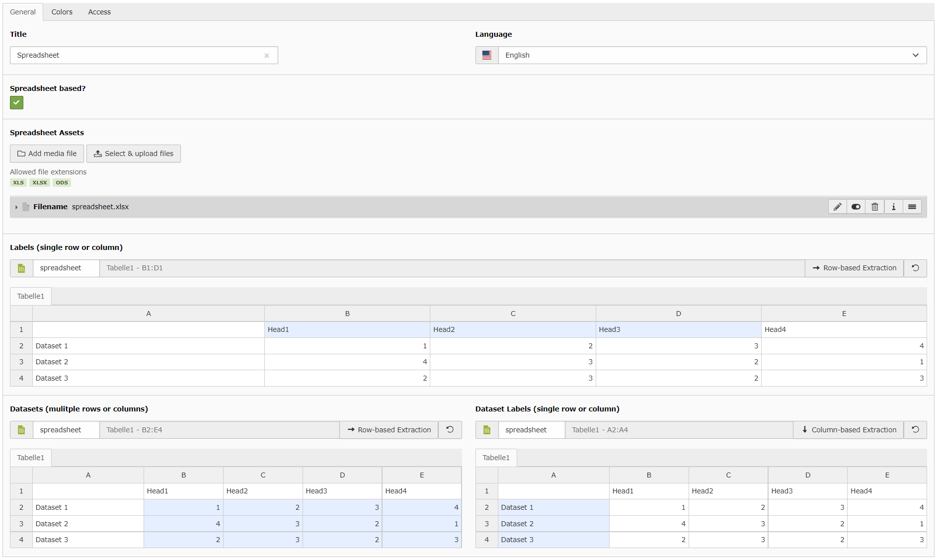This screenshot has width=938, height=560.
Task: Click the hamburger menu icon on the filename row
Action: 912,206
